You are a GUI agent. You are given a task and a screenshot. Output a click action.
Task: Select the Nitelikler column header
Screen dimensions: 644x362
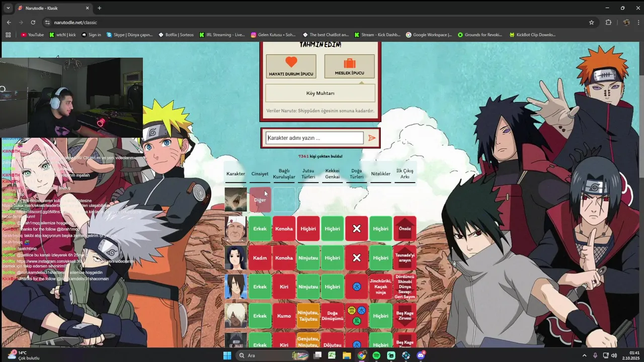pyautogui.click(x=380, y=174)
